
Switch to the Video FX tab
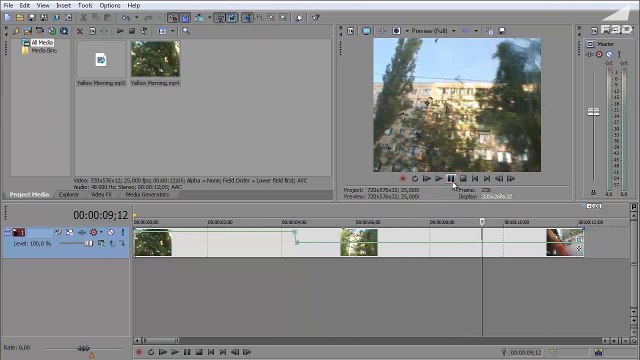(x=101, y=195)
